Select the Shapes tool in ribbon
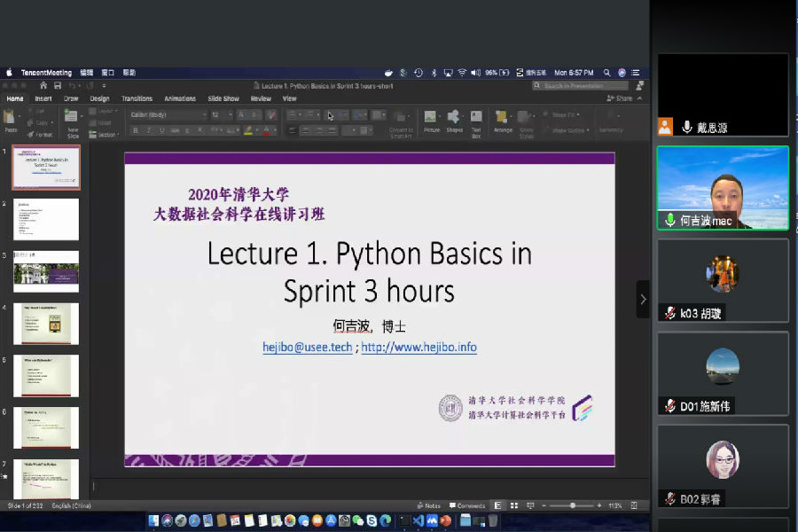Screen dimensions: 798x532 click(x=454, y=119)
